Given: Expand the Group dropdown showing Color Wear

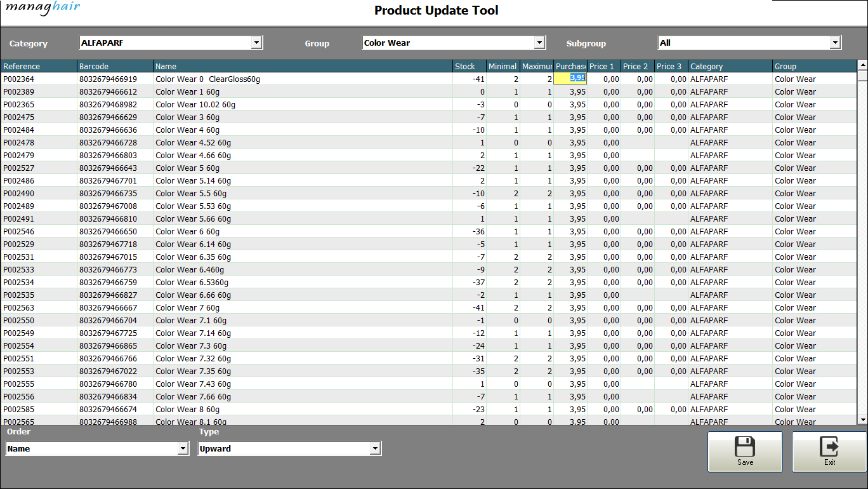Looking at the screenshot, I should click(x=539, y=43).
